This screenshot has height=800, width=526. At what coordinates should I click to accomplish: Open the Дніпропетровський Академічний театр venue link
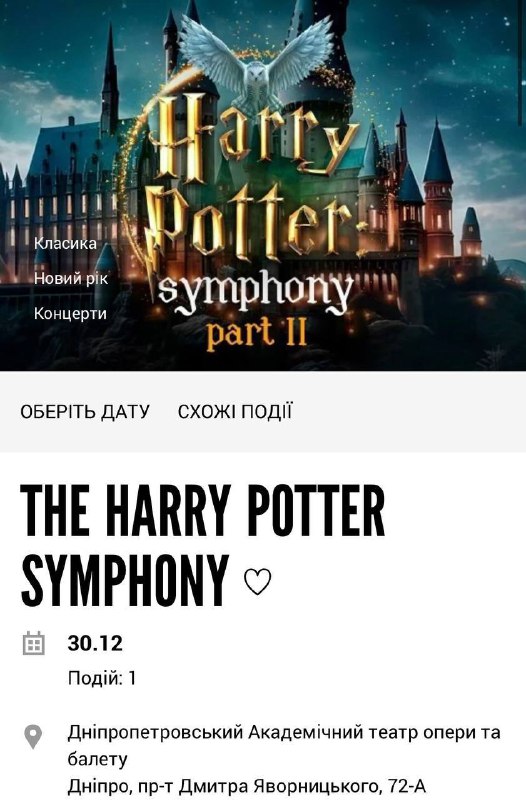pyautogui.click(x=284, y=745)
